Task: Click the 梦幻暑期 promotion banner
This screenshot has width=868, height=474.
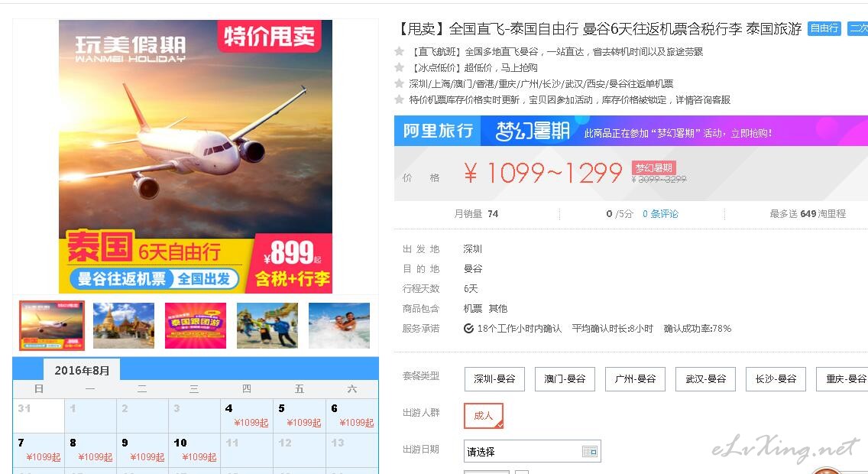Action: point(631,131)
